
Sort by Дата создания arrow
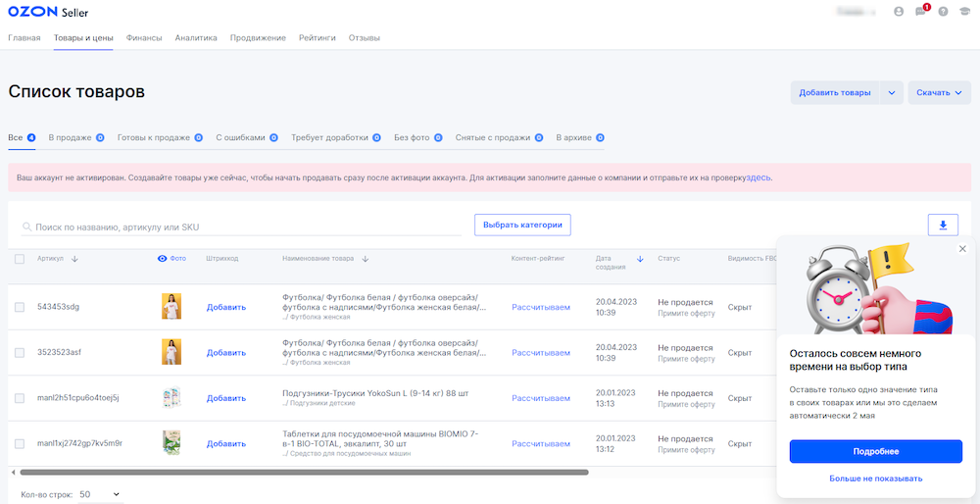[x=640, y=259]
